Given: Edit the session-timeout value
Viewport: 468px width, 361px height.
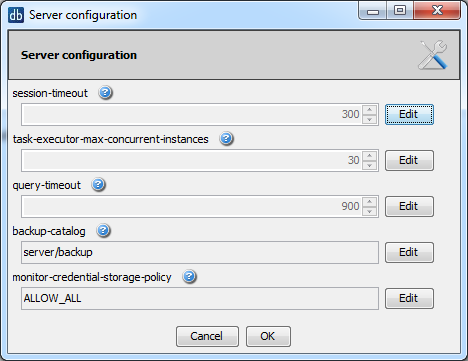Looking at the screenshot, I should (409, 114).
